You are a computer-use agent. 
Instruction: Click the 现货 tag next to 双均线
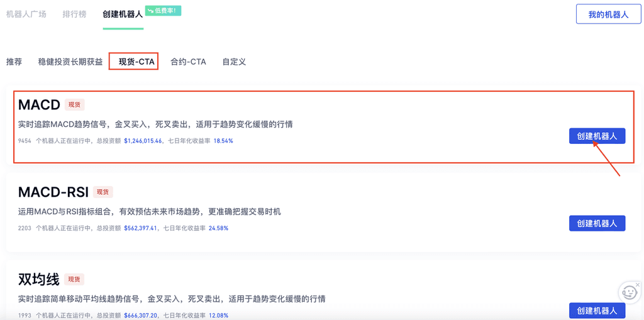[x=74, y=279]
